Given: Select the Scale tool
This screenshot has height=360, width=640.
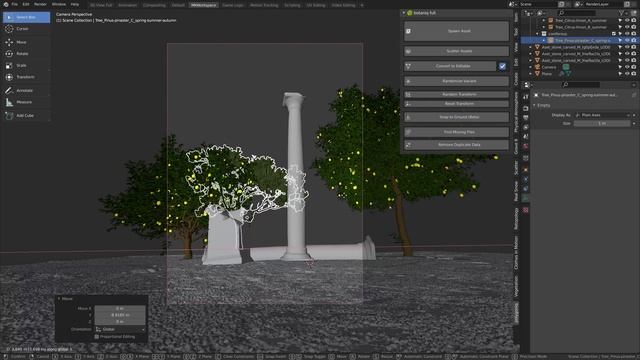Looking at the screenshot, I should point(27,65).
